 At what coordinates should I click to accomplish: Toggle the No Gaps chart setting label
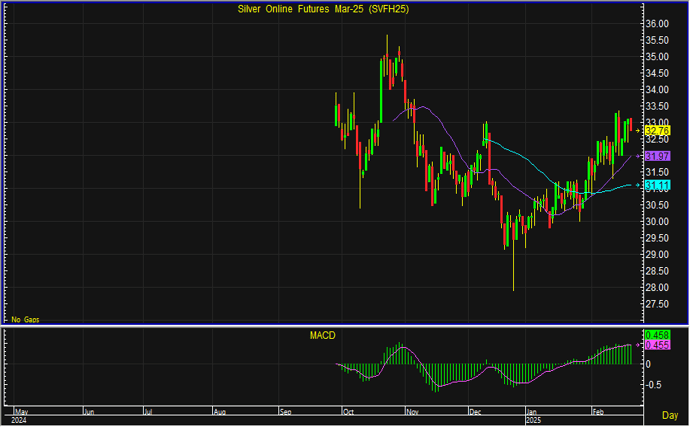pyautogui.click(x=25, y=317)
